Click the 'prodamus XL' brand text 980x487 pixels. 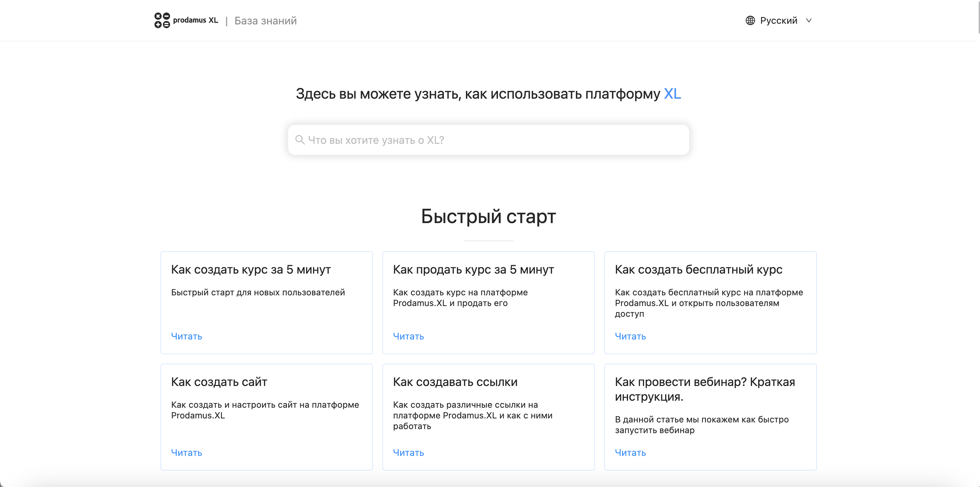coord(196,20)
